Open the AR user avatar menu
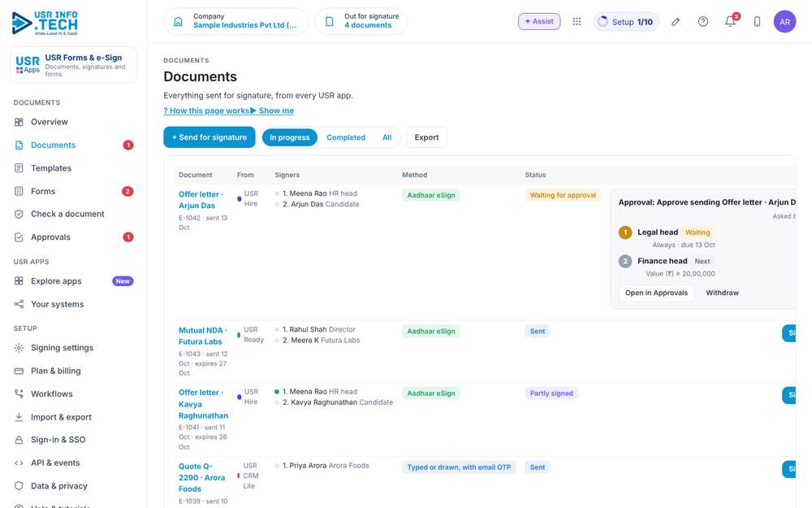 (x=784, y=22)
